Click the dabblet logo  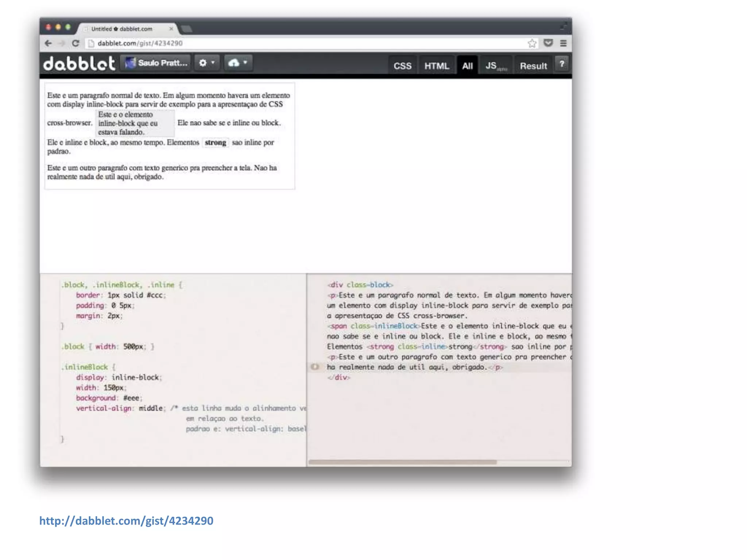pyautogui.click(x=79, y=63)
